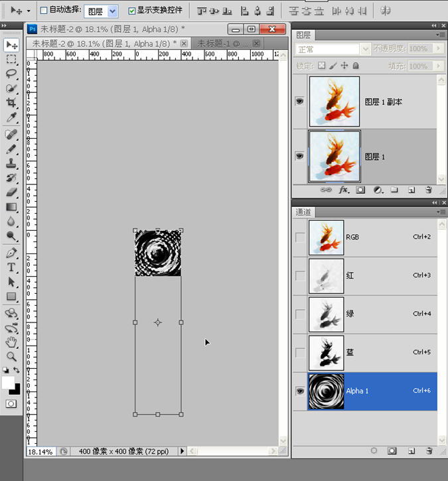
Task: Delete current channel trash icon
Action: click(429, 450)
